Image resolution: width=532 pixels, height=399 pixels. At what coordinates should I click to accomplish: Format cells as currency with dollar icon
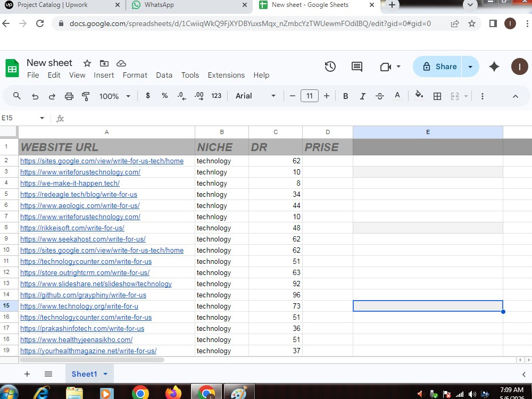click(147, 96)
